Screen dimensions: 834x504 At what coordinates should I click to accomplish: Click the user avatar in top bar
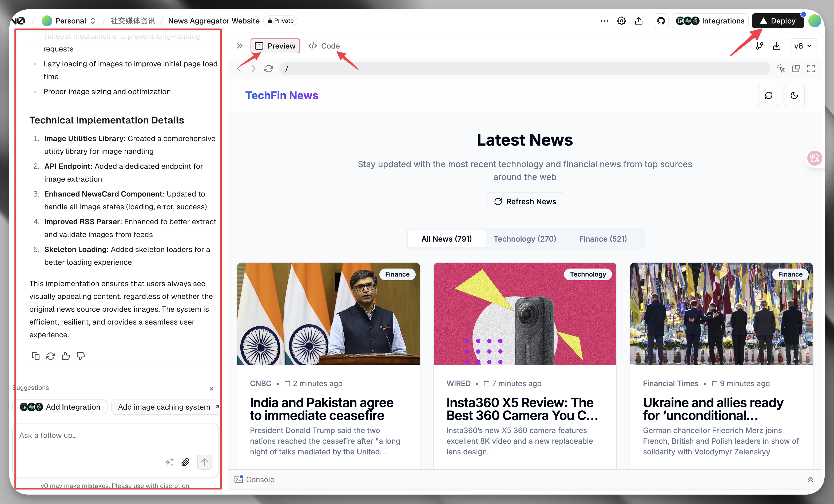tap(814, 21)
